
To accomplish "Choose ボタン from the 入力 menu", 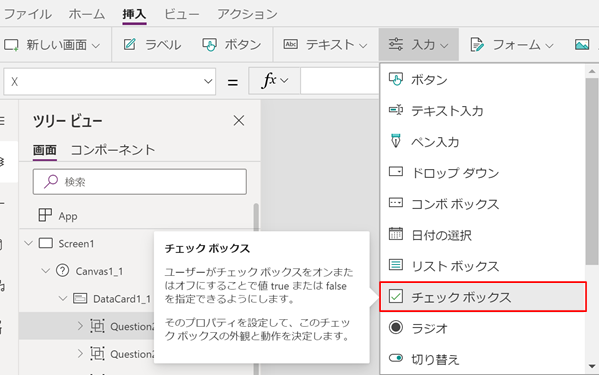I will tap(483, 80).
